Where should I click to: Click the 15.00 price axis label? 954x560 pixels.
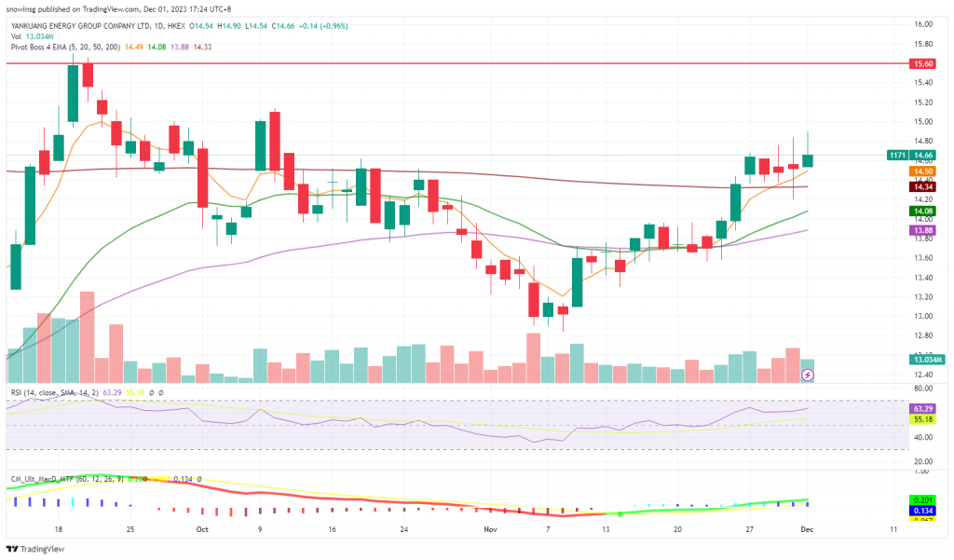(923, 122)
